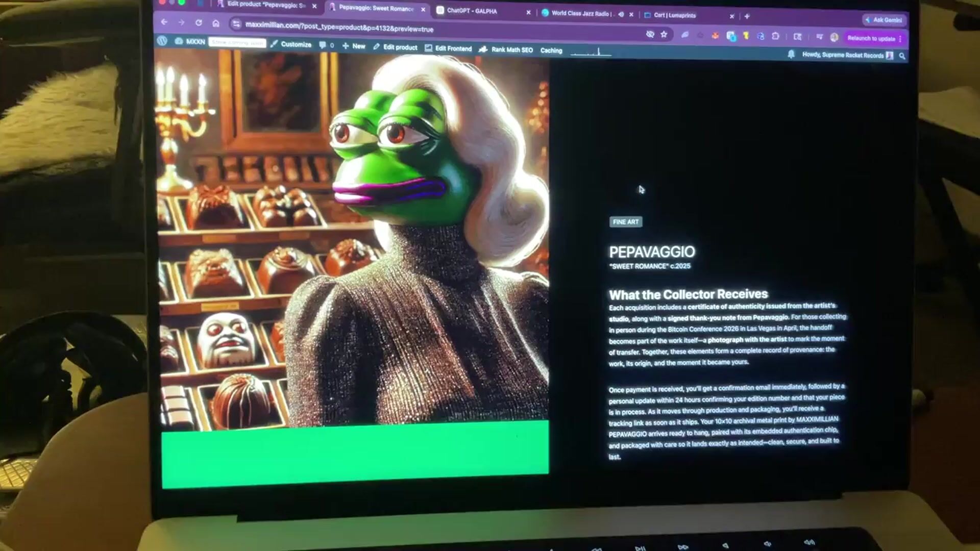980x551 pixels.
Task: Open the Extensions puzzle icon
Action: (x=775, y=36)
